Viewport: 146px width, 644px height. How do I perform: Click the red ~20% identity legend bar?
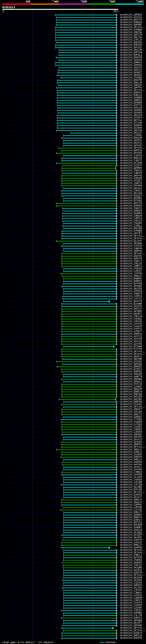pyautogui.click(x=16, y=4)
